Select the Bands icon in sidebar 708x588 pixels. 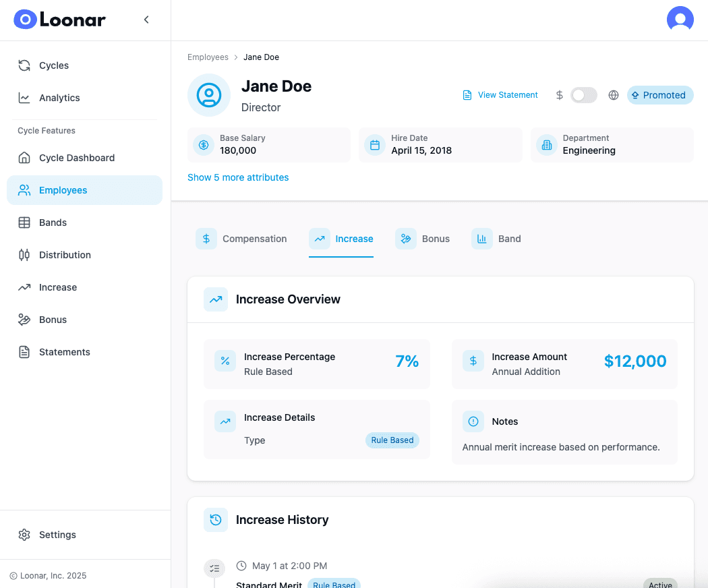pyautogui.click(x=25, y=222)
